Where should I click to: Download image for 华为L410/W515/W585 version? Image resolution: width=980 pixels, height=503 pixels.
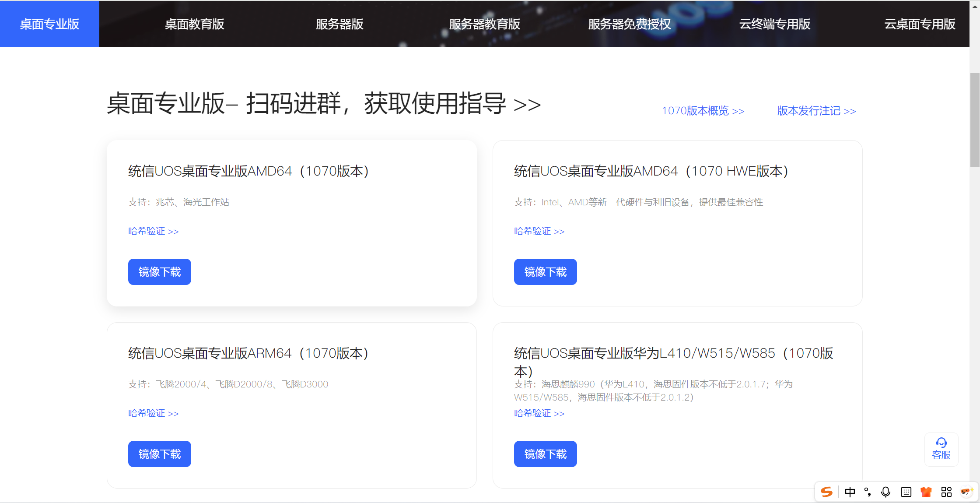pos(546,454)
